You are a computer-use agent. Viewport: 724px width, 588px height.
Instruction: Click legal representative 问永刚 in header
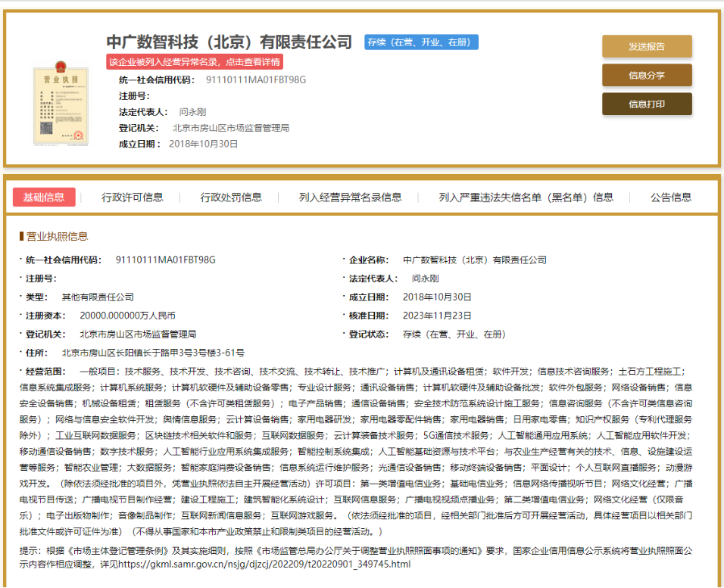[x=192, y=112]
